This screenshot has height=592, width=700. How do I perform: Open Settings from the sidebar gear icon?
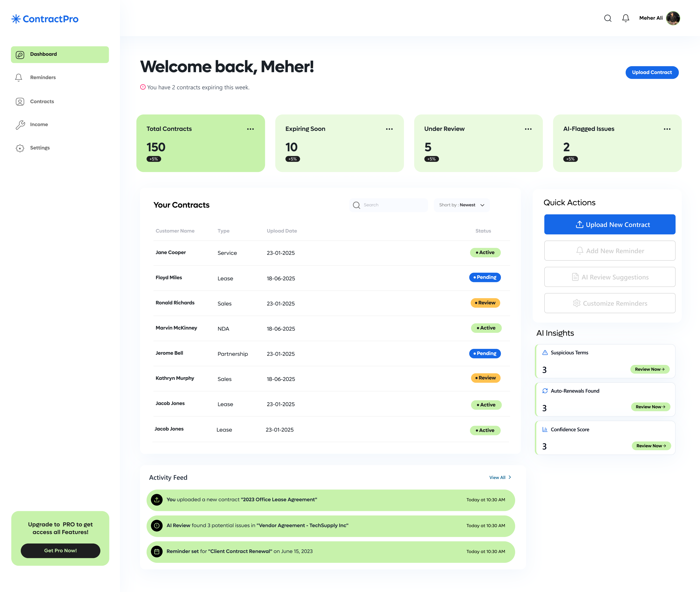point(20,148)
